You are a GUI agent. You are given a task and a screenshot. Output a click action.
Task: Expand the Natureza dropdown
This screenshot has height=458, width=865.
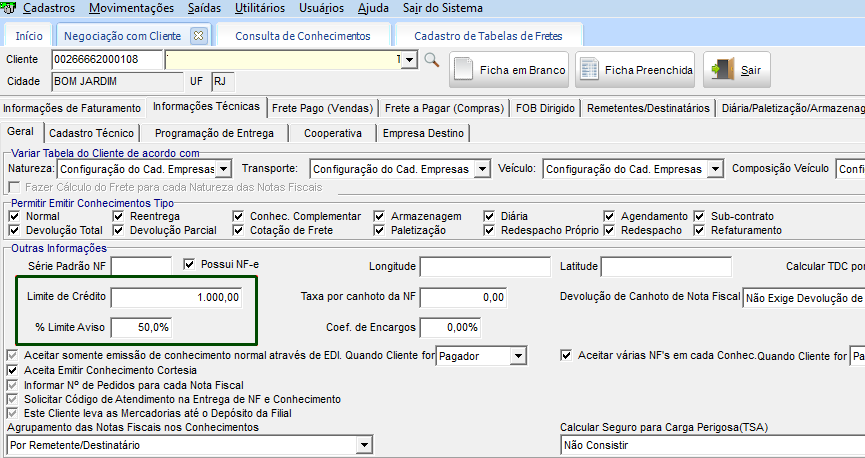[x=223, y=169]
